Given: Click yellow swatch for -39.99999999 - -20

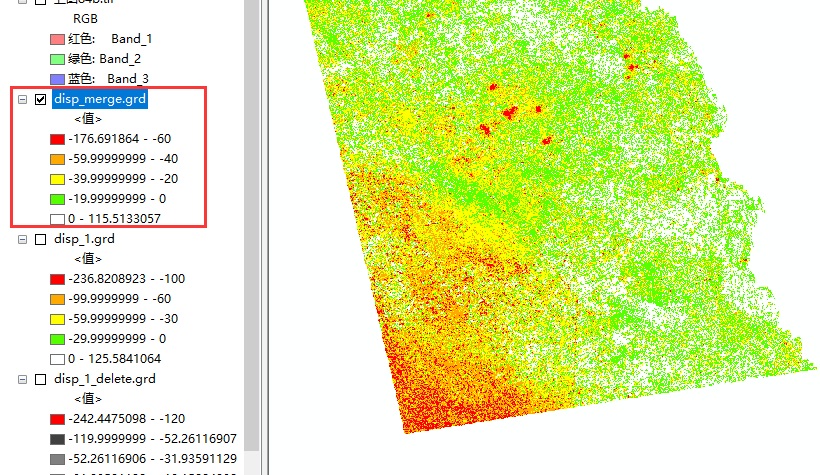Looking at the screenshot, I should (x=58, y=179).
